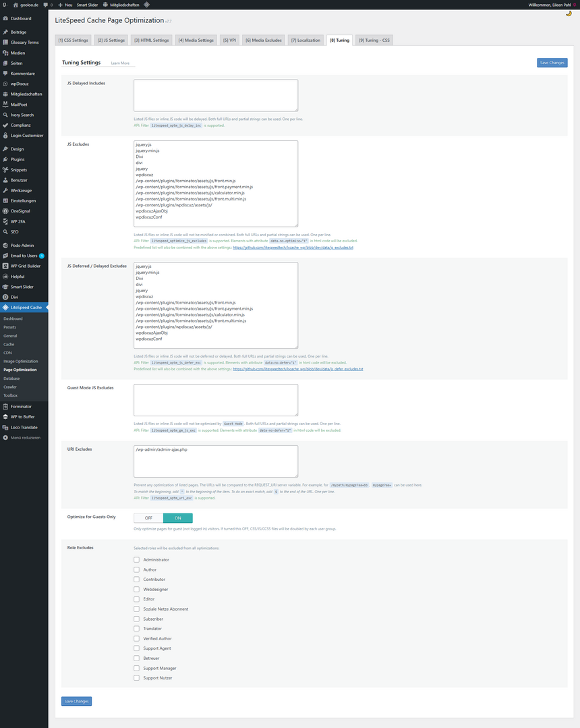Open Divi from the sidebar
580x728 pixels.
[x=15, y=297]
